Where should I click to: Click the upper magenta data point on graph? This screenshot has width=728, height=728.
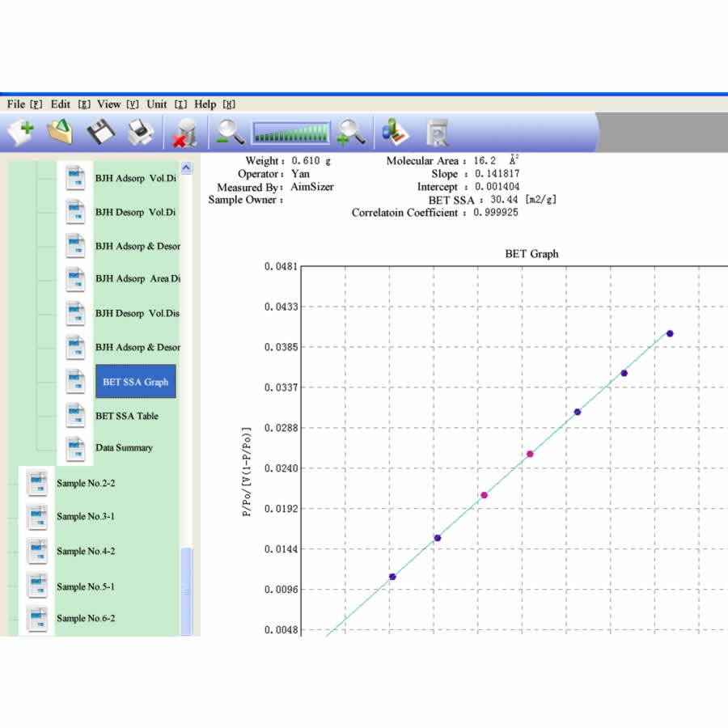[x=530, y=454]
